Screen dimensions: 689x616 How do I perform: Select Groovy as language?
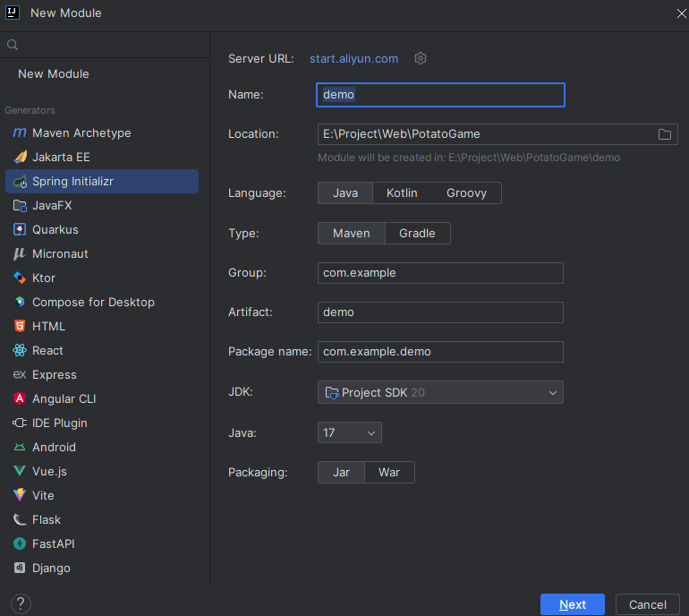point(467,193)
